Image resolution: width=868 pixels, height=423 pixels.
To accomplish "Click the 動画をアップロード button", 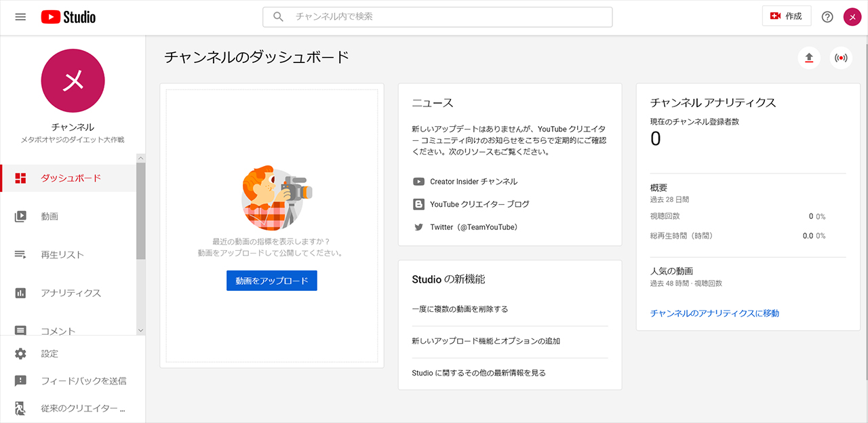I will coord(272,281).
